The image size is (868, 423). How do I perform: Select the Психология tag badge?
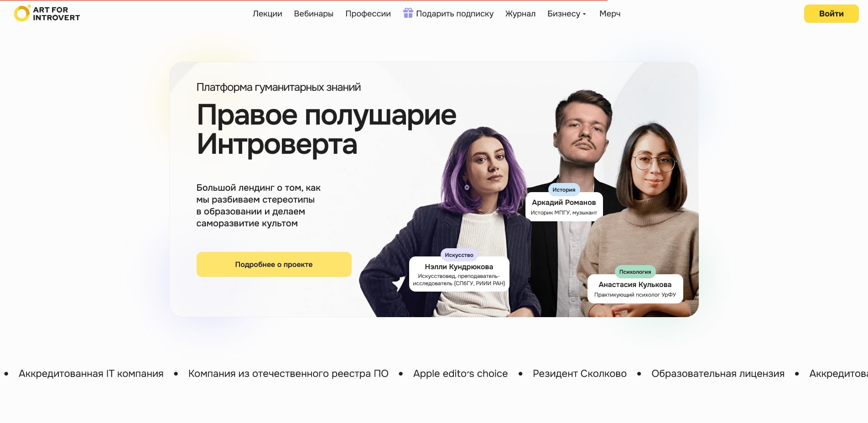point(635,272)
